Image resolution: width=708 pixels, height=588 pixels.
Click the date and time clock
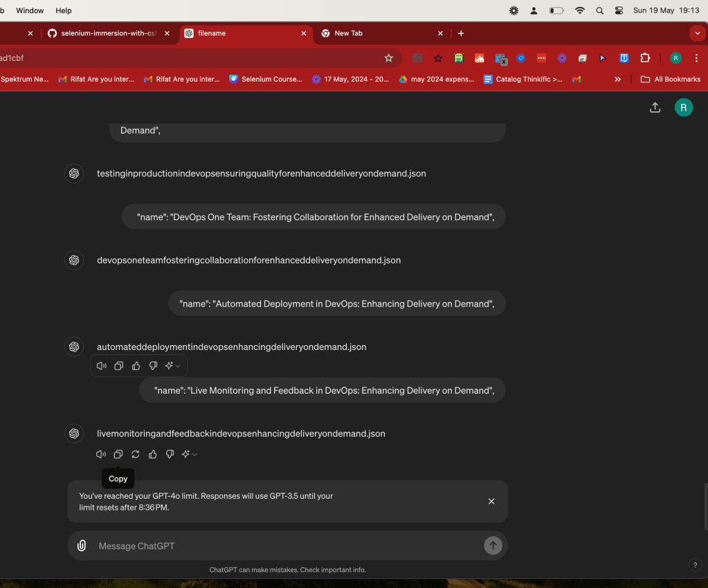click(666, 10)
